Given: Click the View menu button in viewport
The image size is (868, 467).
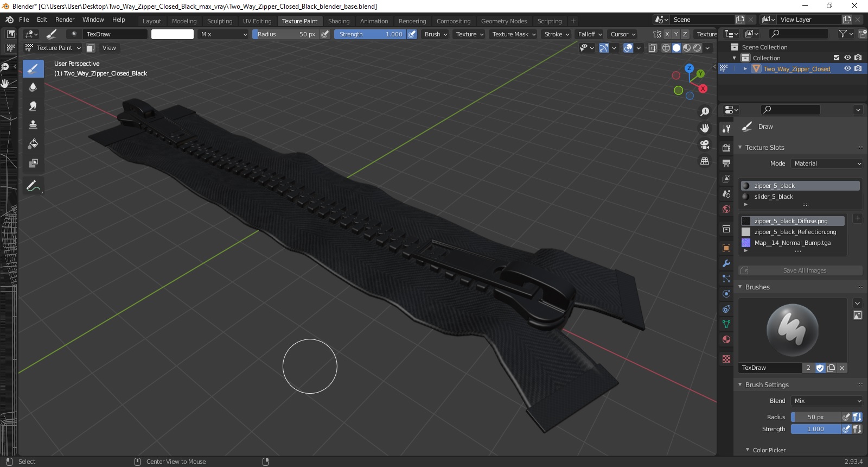Looking at the screenshot, I should (109, 48).
